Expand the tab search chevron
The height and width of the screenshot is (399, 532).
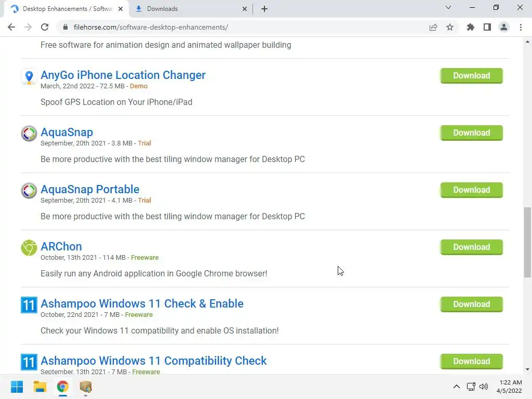click(448, 7)
